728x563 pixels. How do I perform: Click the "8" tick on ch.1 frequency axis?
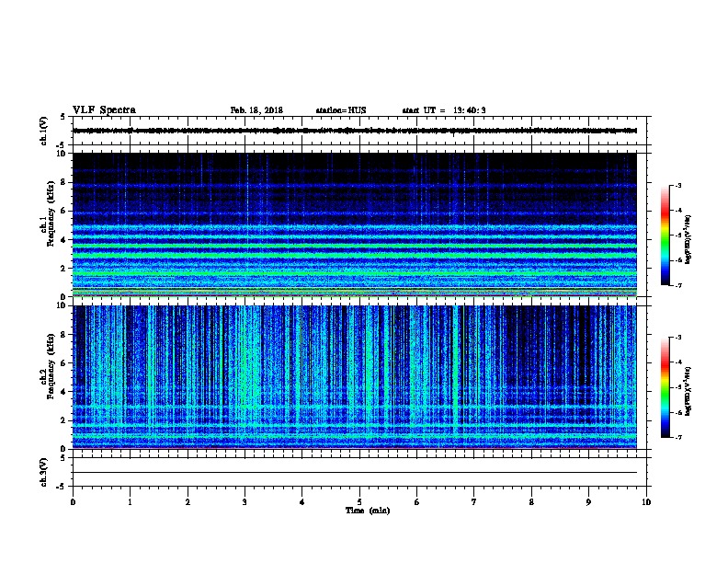63,182
